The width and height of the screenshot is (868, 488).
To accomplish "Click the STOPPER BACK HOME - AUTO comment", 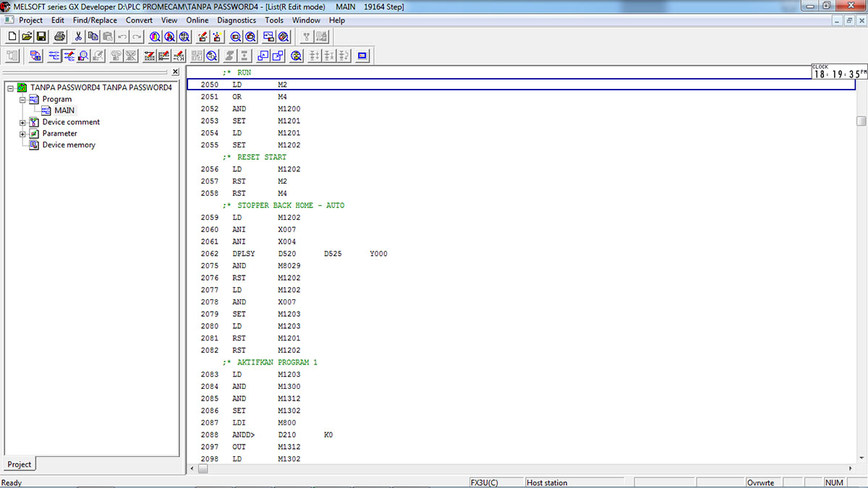I will (284, 205).
